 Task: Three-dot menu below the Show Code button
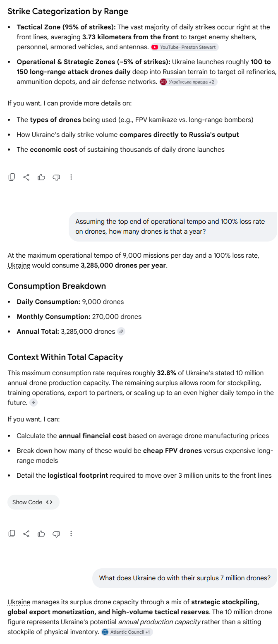(71, 534)
